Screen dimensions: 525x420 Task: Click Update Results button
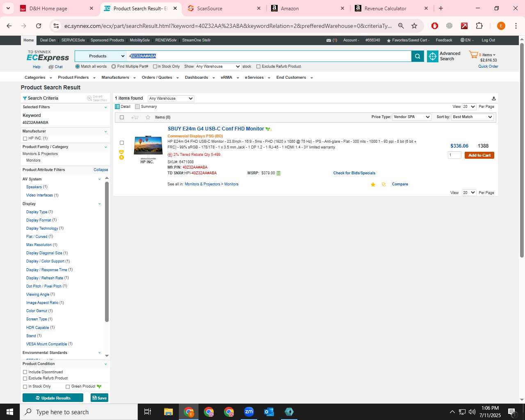[x=53, y=398]
